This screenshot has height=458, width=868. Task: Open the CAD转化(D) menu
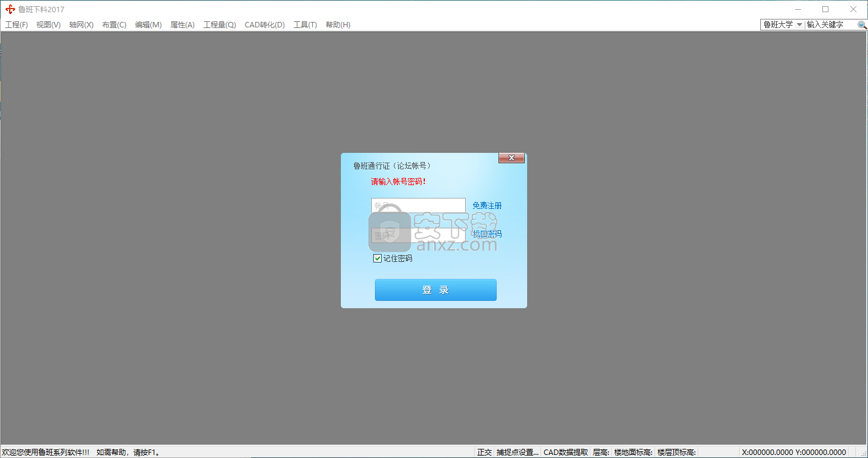pyautogui.click(x=265, y=25)
